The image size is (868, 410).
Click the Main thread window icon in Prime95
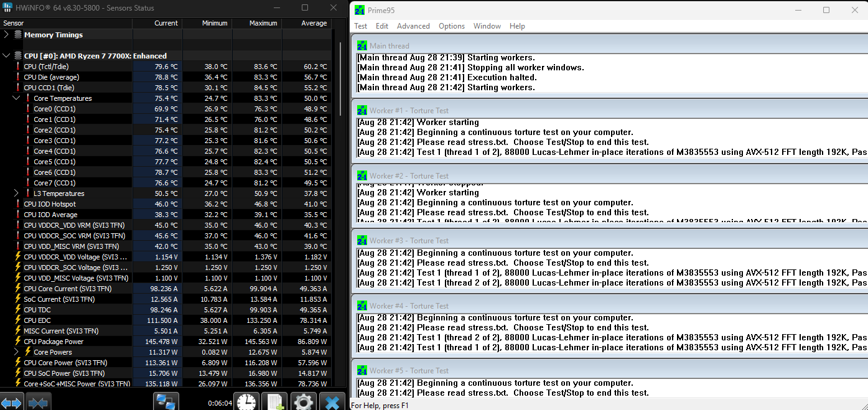[362, 45]
